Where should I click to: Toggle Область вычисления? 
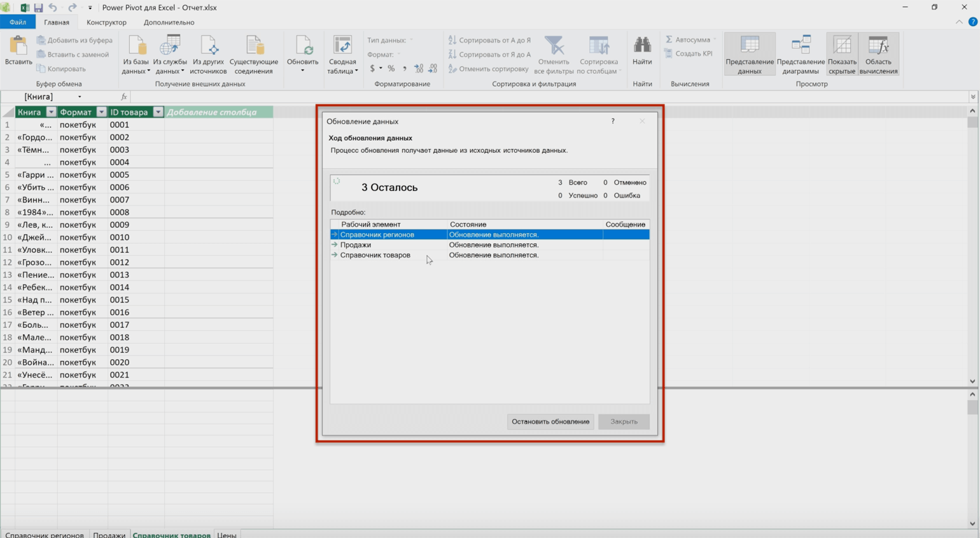tap(878, 55)
